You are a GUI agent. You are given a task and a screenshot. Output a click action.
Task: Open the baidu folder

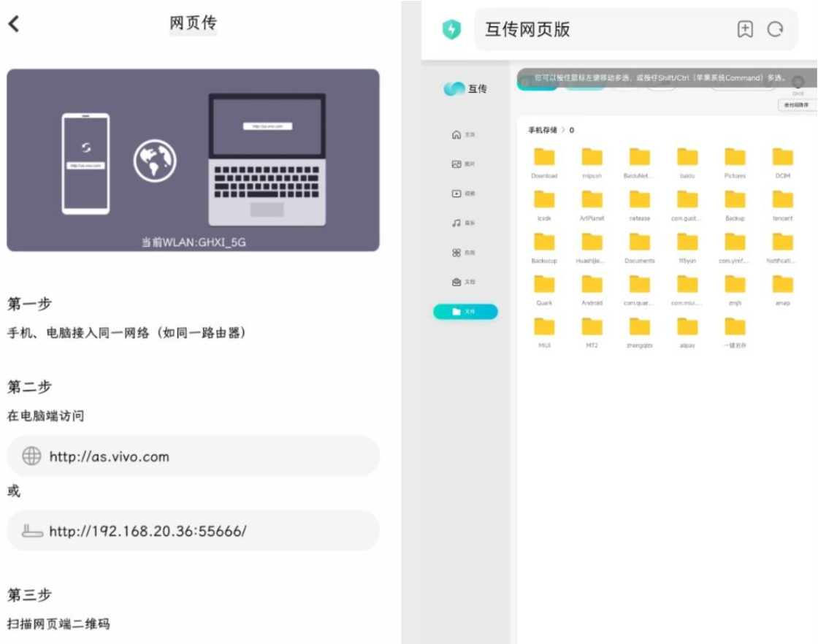tap(687, 163)
